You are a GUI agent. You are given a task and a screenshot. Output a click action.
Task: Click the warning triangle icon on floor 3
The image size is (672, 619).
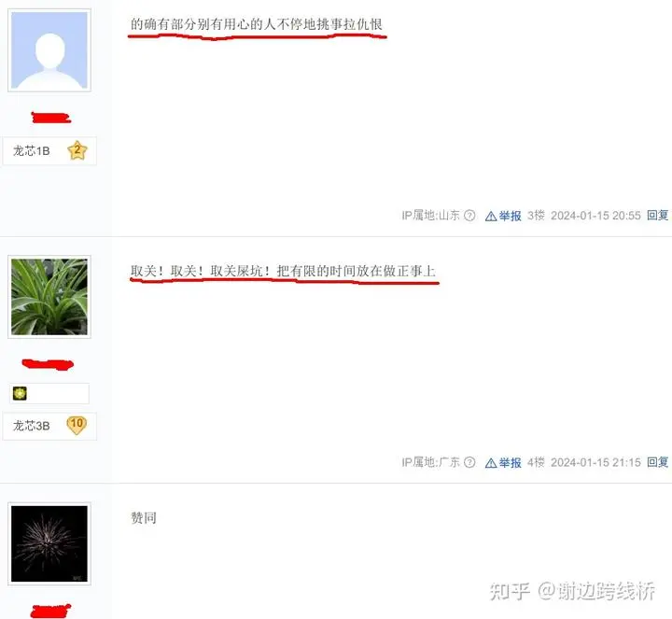pos(491,216)
